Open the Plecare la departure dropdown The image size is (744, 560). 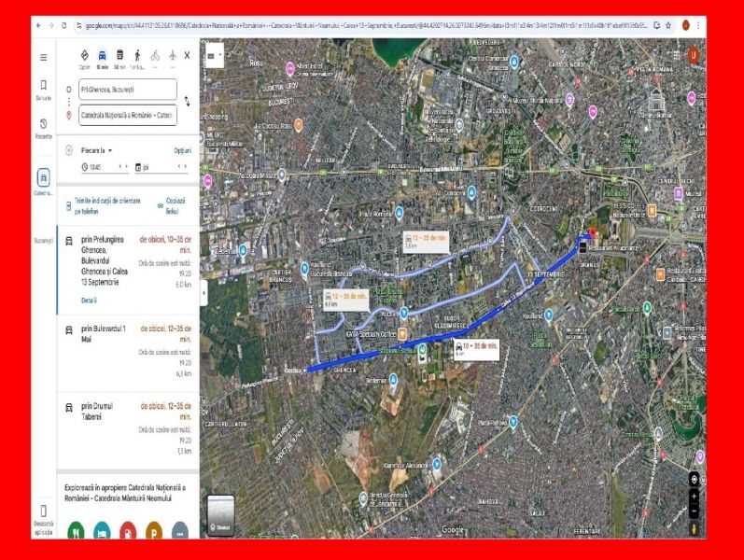97,150
